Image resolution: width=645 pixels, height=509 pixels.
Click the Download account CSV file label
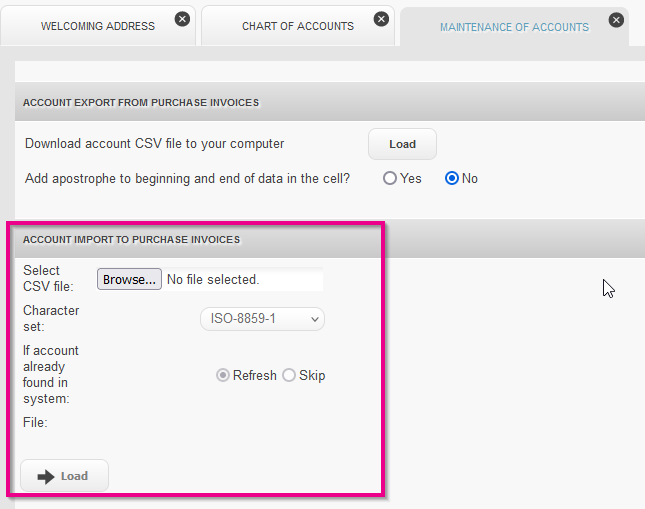click(x=155, y=144)
